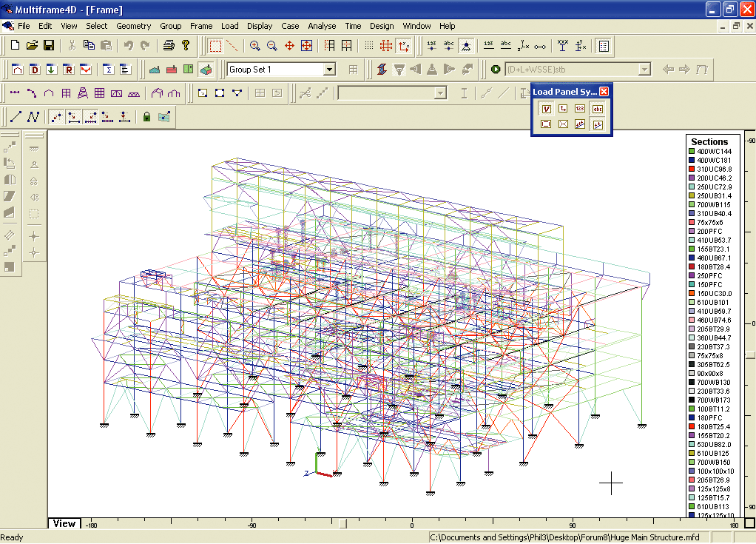Toggle the axes display button
Screen dimensions: 756x544
click(x=404, y=46)
